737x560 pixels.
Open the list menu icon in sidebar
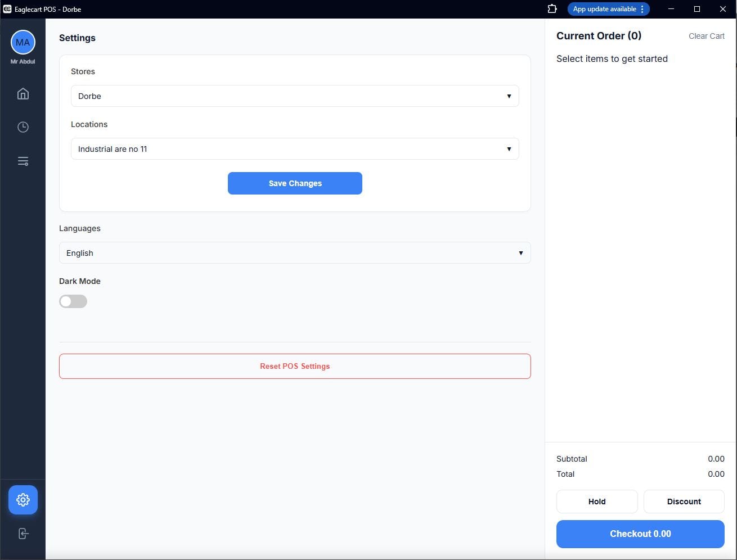tap(23, 161)
